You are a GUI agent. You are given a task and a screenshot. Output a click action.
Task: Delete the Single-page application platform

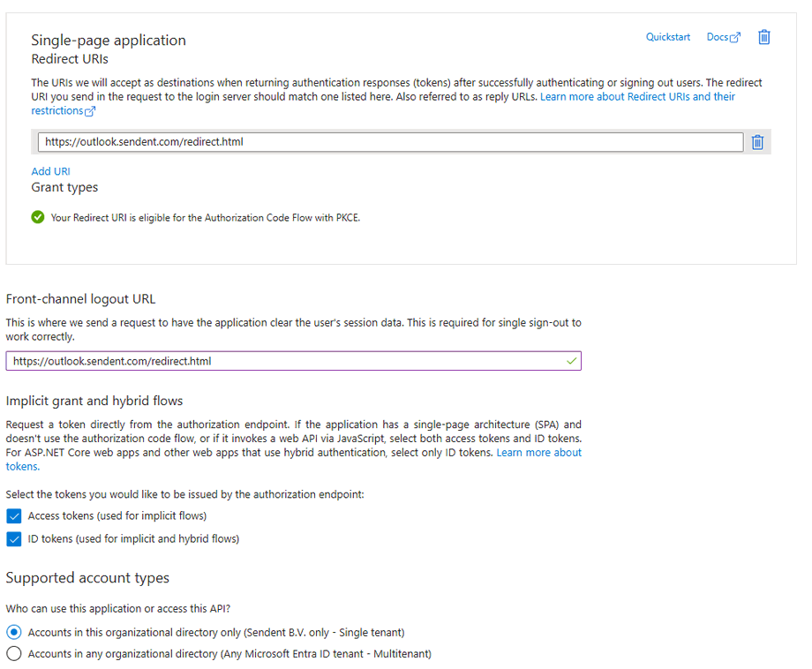pos(764,37)
